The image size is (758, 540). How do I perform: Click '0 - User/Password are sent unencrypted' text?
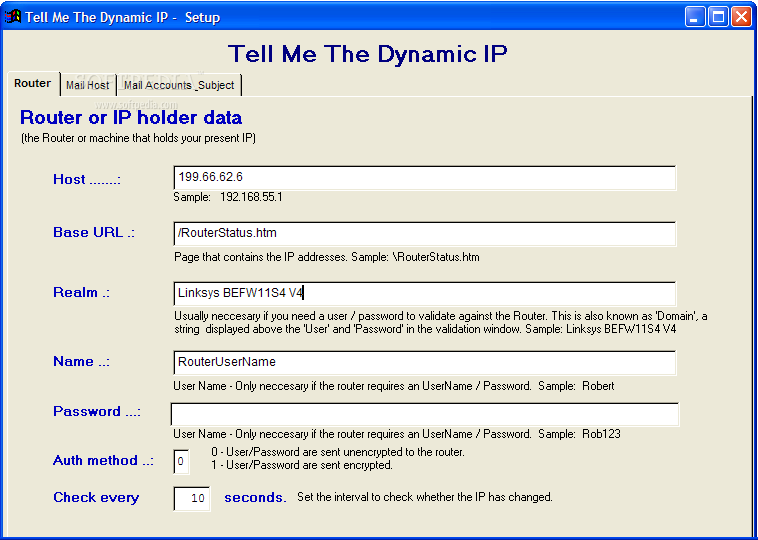(338, 452)
